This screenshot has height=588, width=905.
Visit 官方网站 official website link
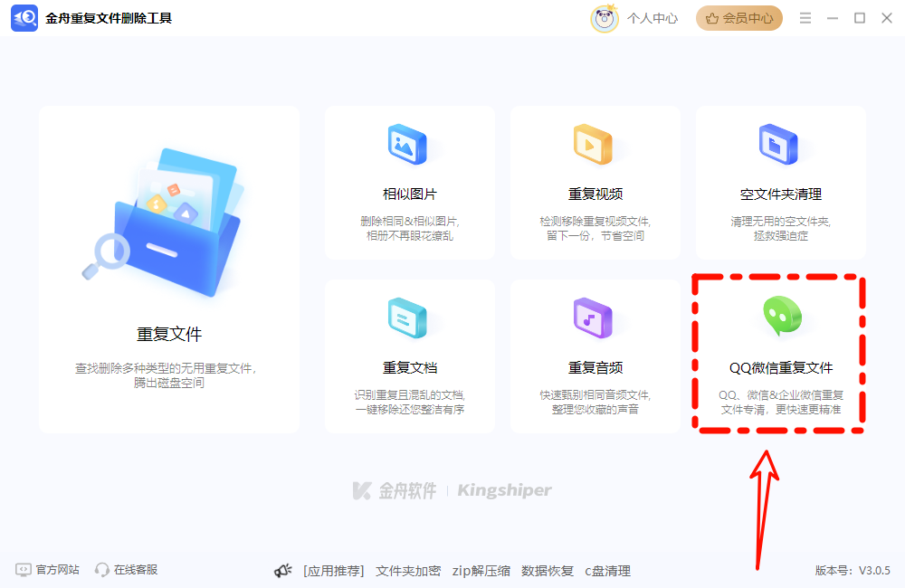58,570
